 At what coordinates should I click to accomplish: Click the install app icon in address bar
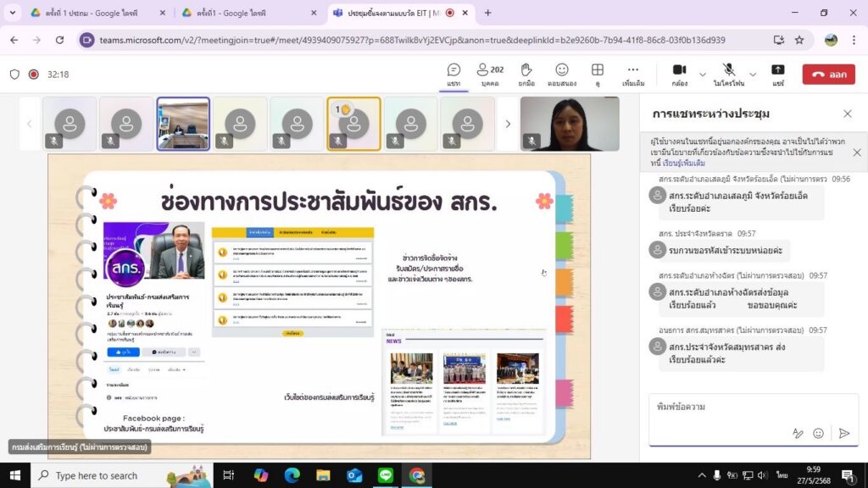(779, 40)
